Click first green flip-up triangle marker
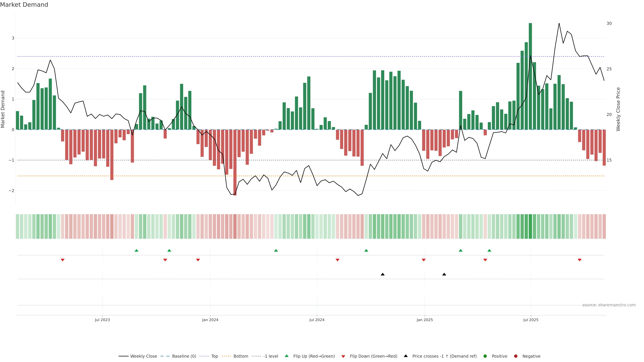 click(x=136, y=250)
